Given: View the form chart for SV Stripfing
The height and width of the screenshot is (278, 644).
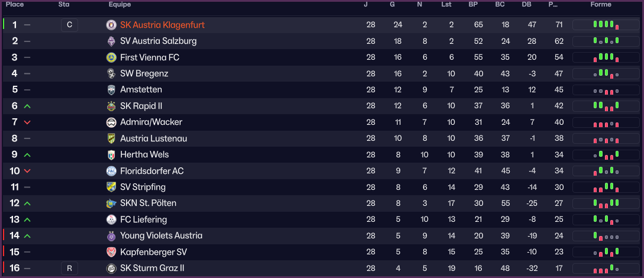Looking at the screenshot, I should pyautogui.click(x=605, y=188).
